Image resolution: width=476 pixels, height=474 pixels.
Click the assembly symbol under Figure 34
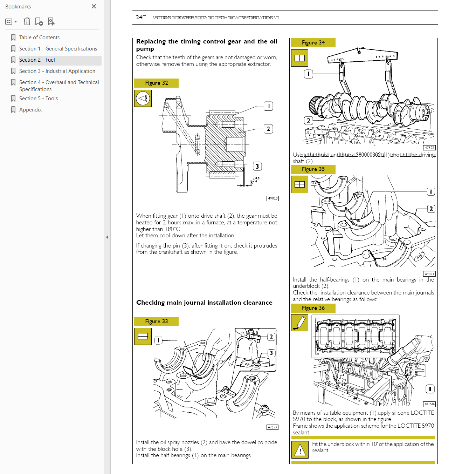[x=300, y=58]
